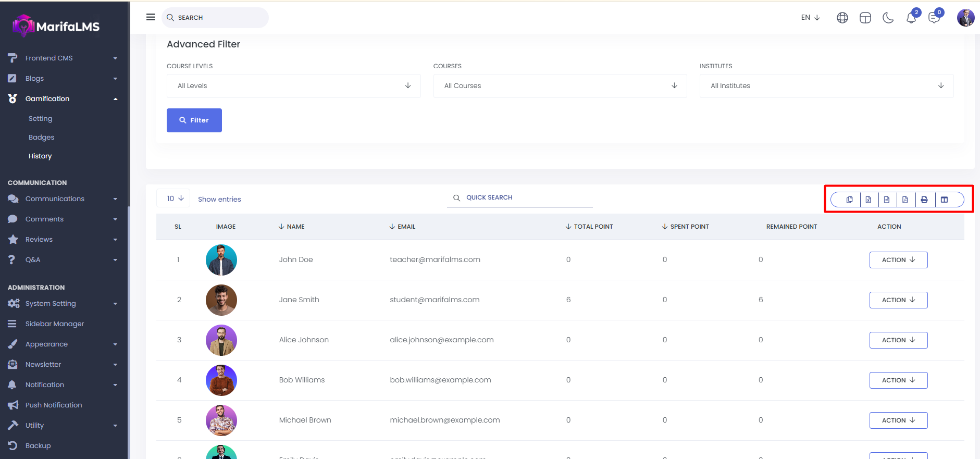Open the messages chat icon
Viewport: 980px width, 459px height.
point(934,18)
